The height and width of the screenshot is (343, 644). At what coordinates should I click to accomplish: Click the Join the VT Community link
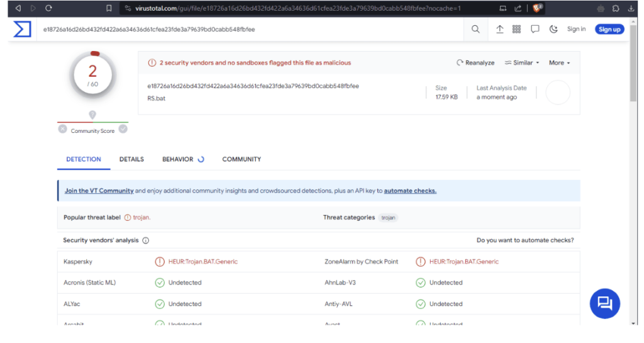point(99,191)
